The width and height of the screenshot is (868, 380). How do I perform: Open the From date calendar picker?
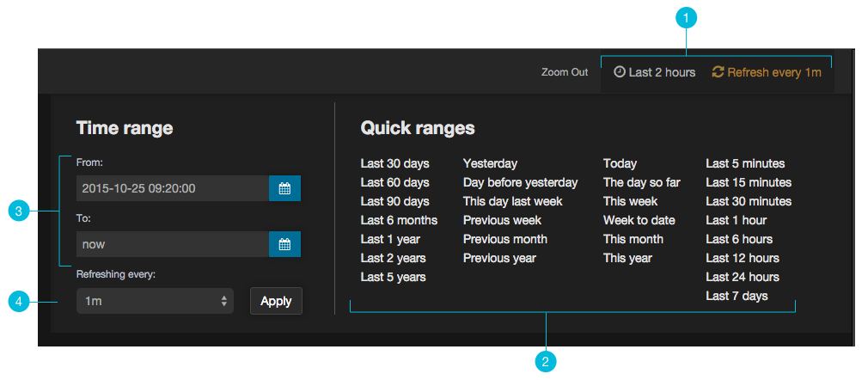click(284, 188)
